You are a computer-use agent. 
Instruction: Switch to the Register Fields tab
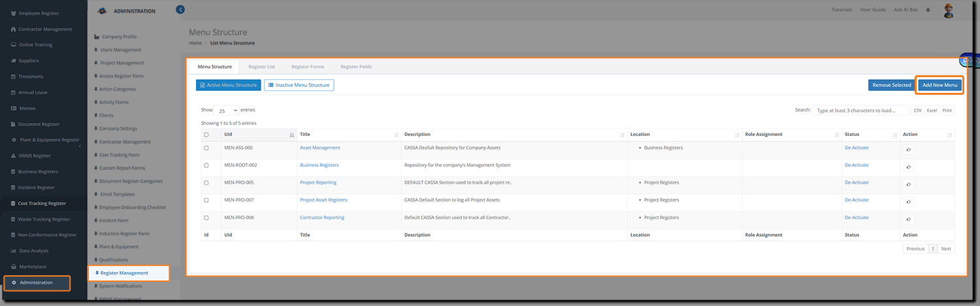[x=356, y=67]
